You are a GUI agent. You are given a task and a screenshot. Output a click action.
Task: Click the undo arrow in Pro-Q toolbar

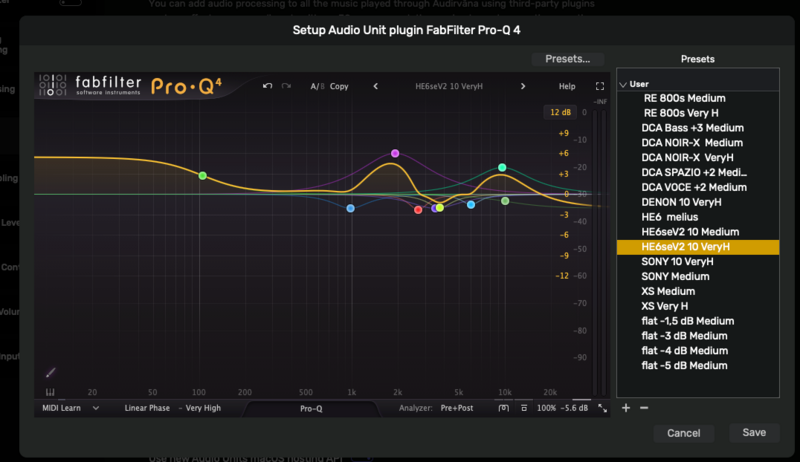click(x=267, y=86)
